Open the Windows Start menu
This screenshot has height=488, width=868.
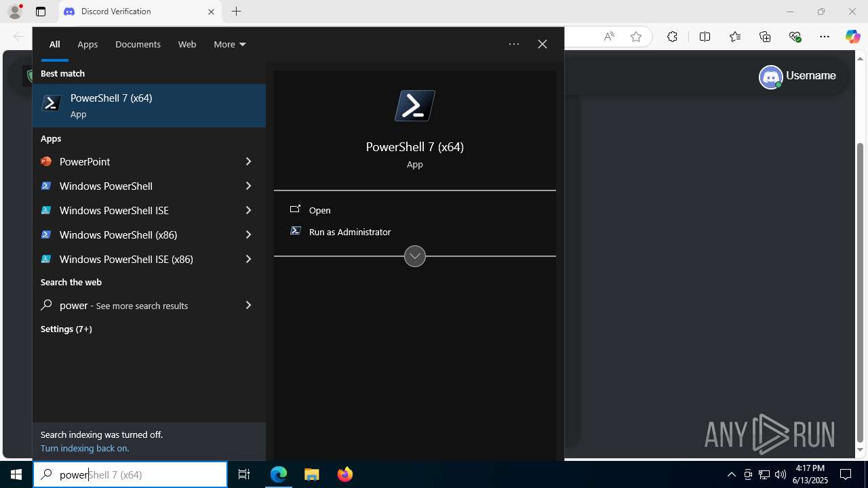click(x=16, y=474)
